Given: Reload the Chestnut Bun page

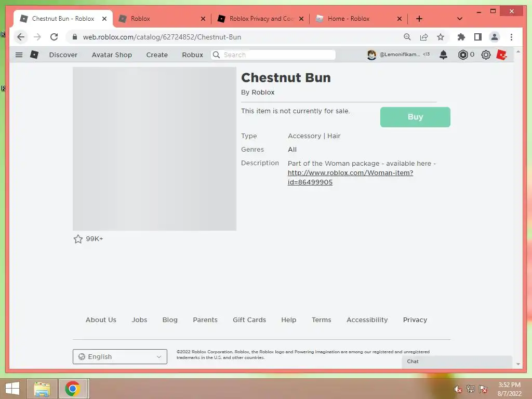Looking at the screenshot, I should click(54, 37).
